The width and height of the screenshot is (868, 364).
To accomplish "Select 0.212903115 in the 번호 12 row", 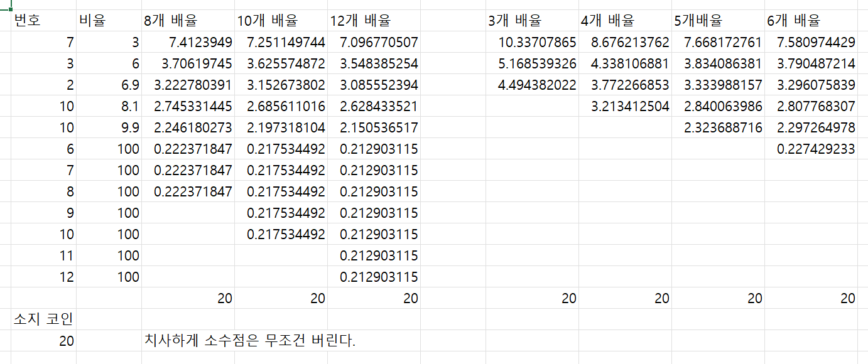I will coord(374,277).
